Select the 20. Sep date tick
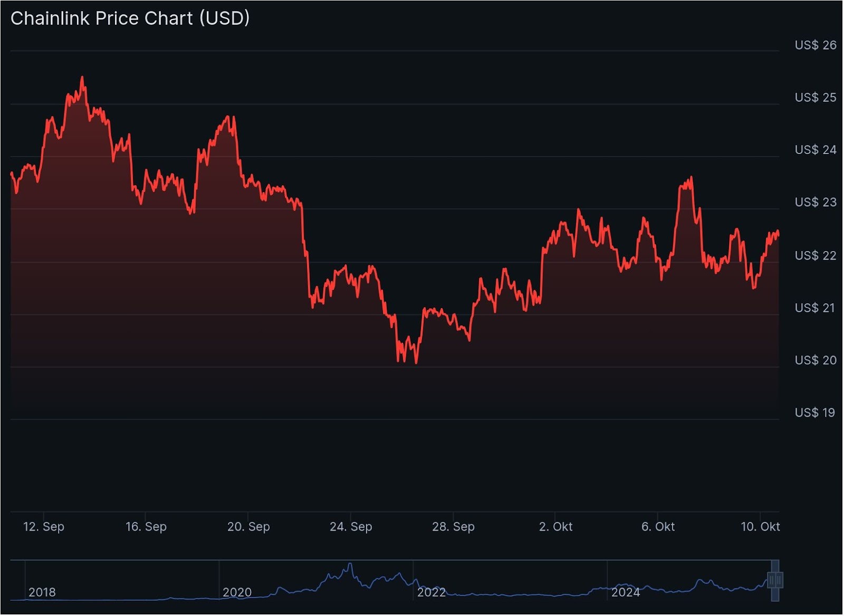This screenshot has width=844, height=616. coord(248,527)
